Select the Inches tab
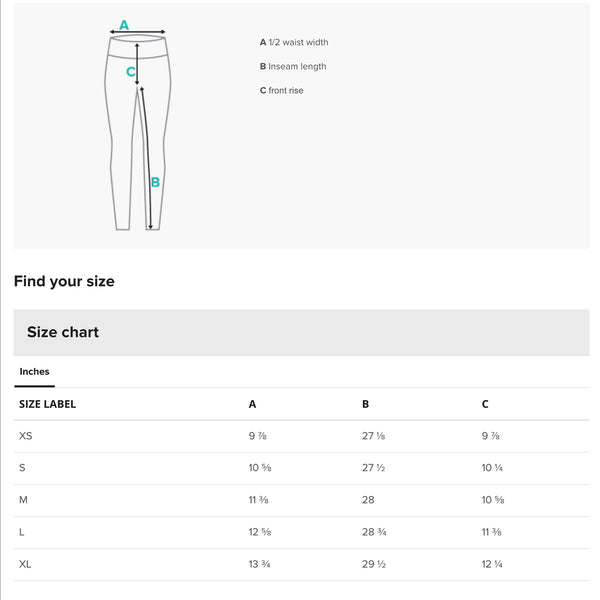Screen dimensions: 600x600 tap(34, 372)
